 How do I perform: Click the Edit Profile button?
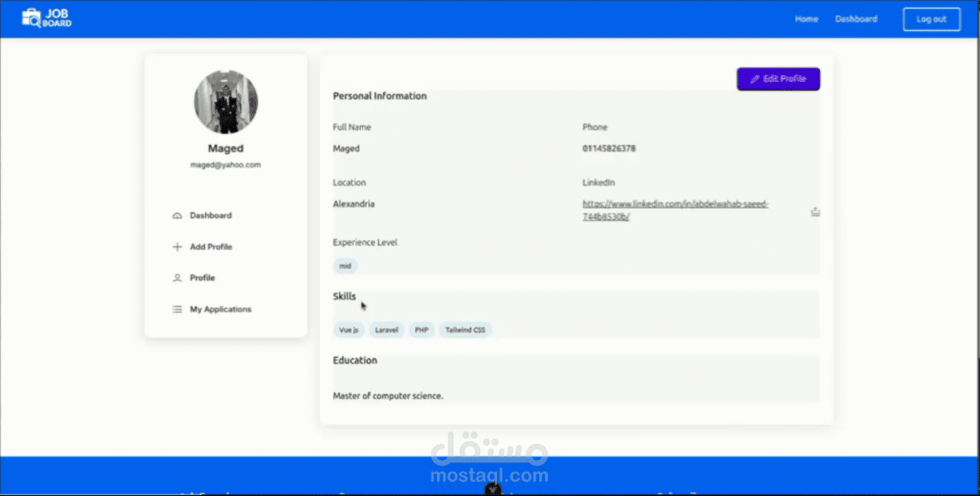tap(778, 79)
